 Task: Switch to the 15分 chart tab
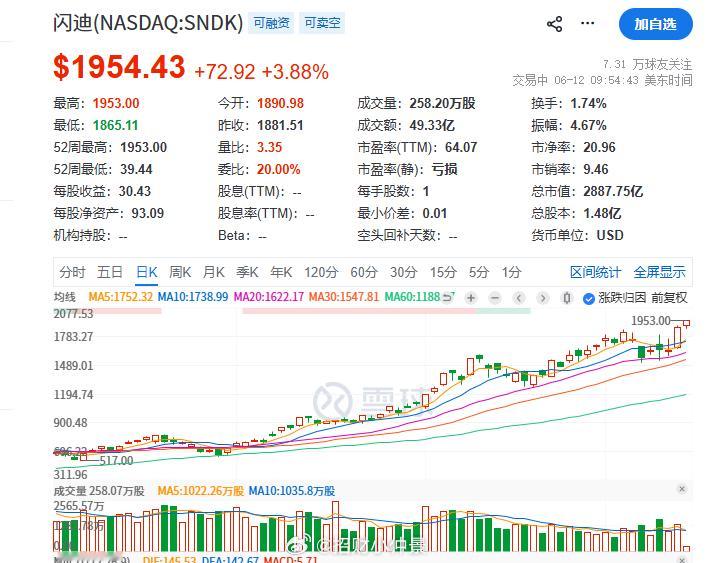click(x=443, y=272)
